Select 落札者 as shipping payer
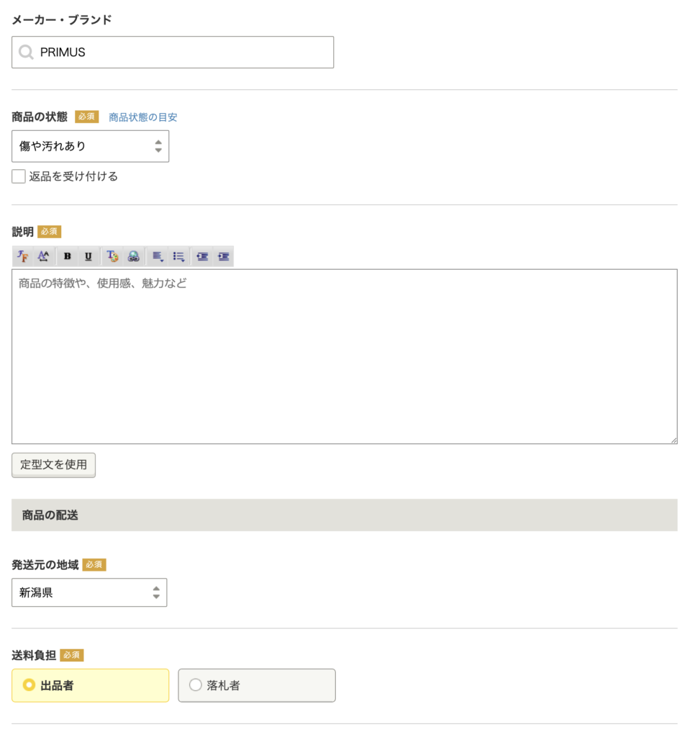This screenshot has width=700, height=737. pyautogui.click(x=195, y=685)
